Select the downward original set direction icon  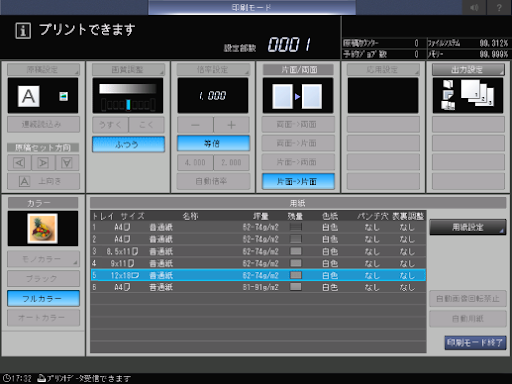pyautogui.click(x=67, y=163)
